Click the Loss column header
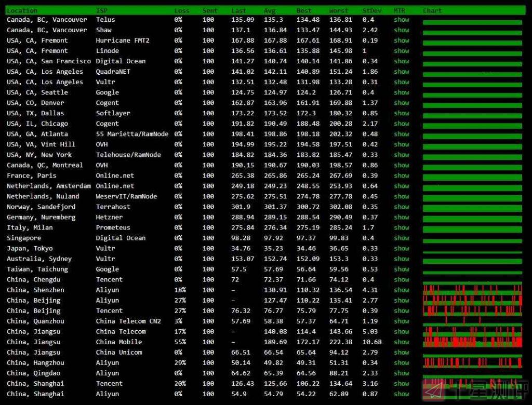Image resolution: width=532 pixels, height=405 pixels. [182, 10]
